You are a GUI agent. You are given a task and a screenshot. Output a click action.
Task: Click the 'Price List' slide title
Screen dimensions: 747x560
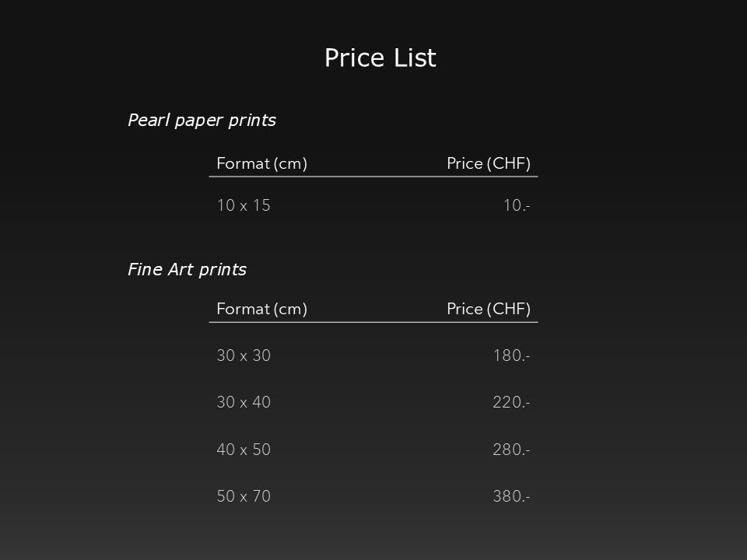pyautogui.click(x=380, y=58)
